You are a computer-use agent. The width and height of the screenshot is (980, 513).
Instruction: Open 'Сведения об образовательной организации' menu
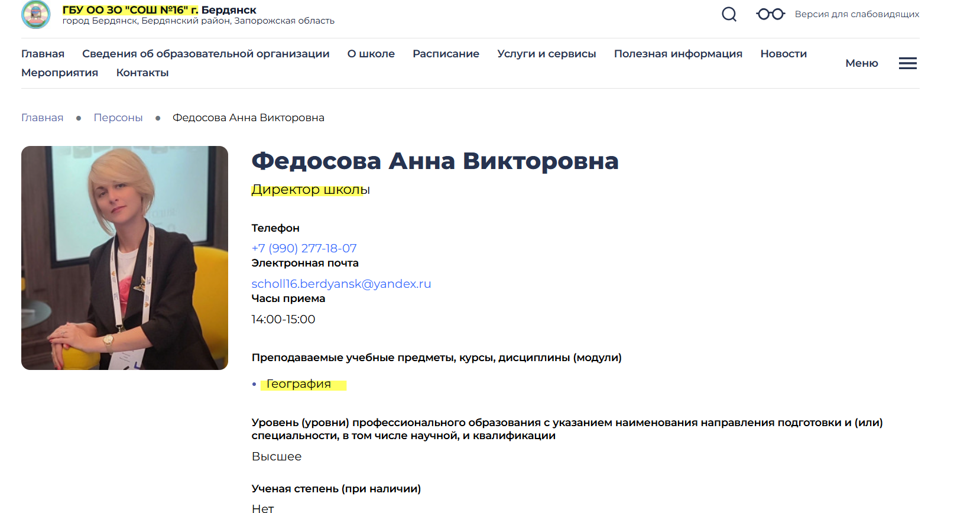coord(206,54)
